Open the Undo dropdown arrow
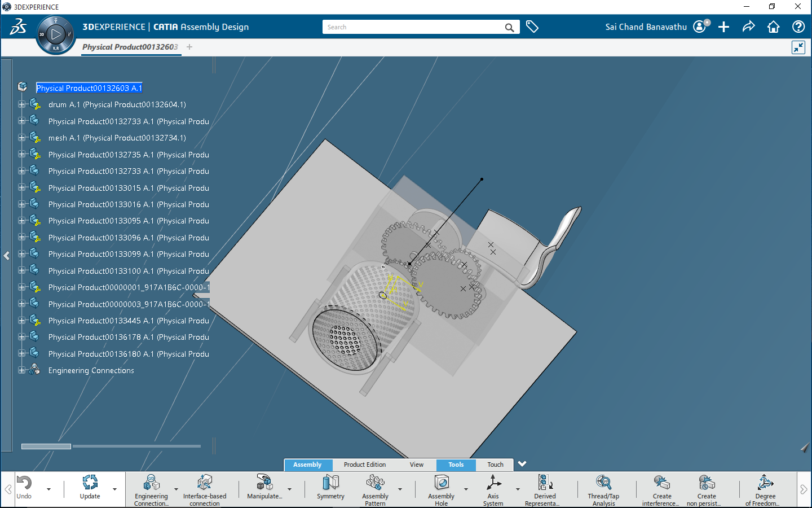This screenshot has height=508, width=812. 48,489
